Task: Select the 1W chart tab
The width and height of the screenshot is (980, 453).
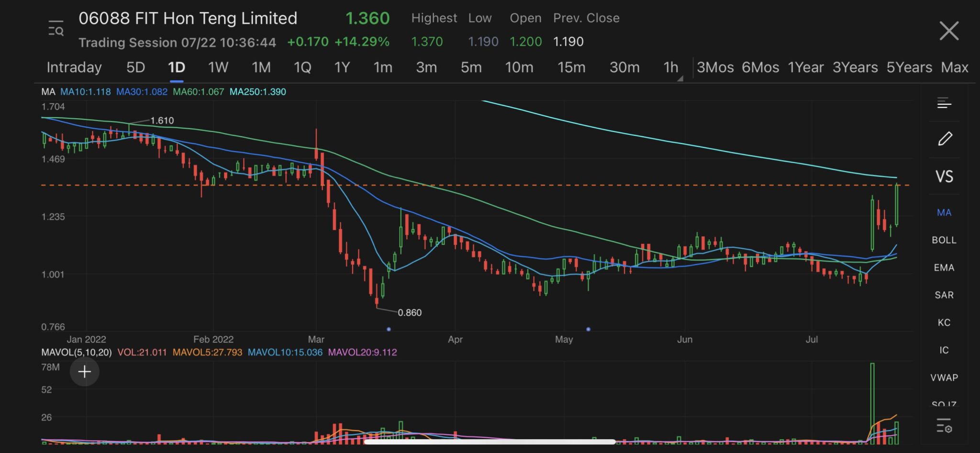Action: pos(218,67)
